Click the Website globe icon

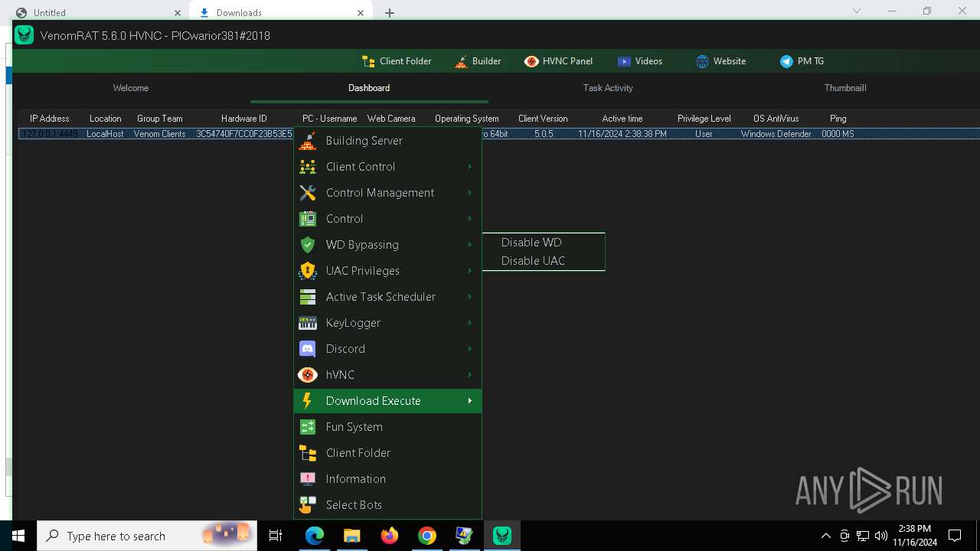pos(702,61)
